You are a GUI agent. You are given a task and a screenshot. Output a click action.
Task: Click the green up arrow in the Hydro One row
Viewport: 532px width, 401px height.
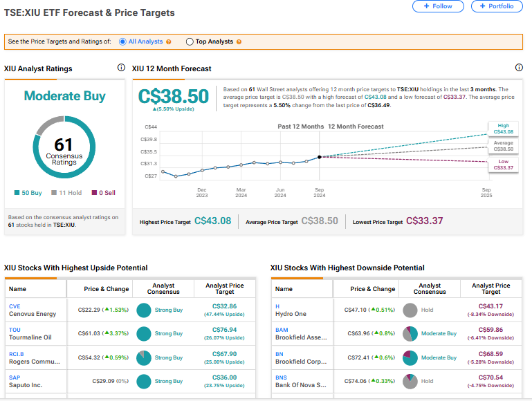pyautogui.click(x=373, y=310)
